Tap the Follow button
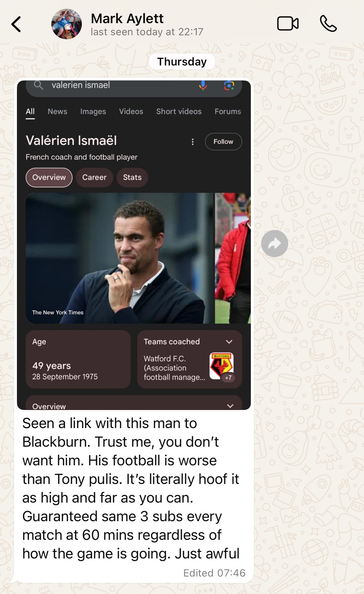Viewport: 364px width, 594px height. (x=223, y=142)
